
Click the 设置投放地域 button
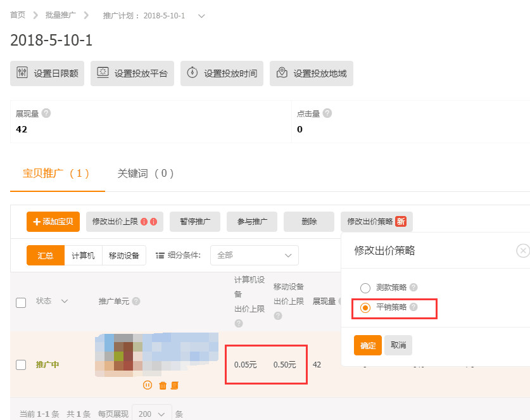pyautogui.click(x=312, y=73)
